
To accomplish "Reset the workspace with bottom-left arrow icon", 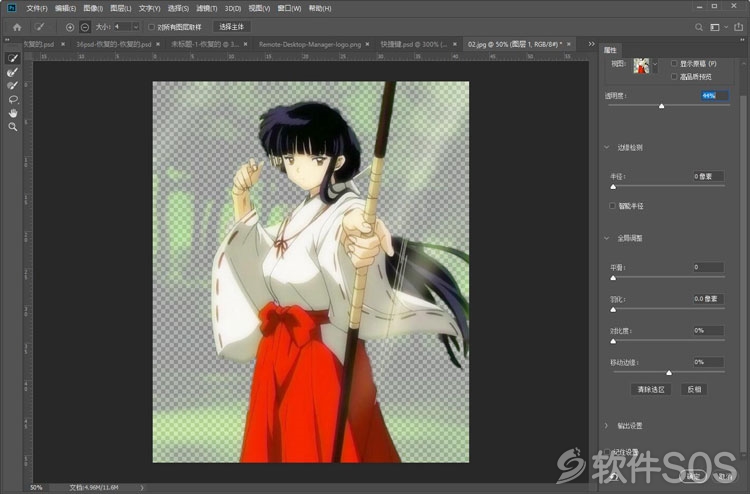I will pyautogui.click(x=614, y=476).
